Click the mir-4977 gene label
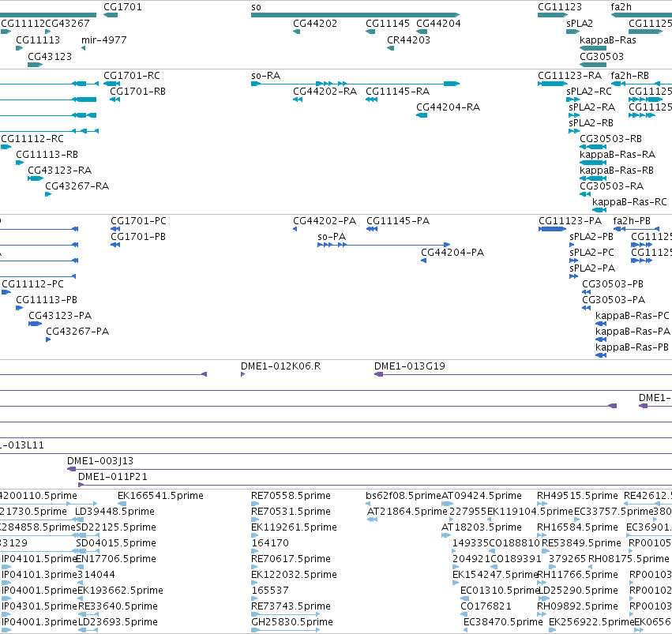Image resolution: width=672 pixels, height=634 pixels. [104, 39]
